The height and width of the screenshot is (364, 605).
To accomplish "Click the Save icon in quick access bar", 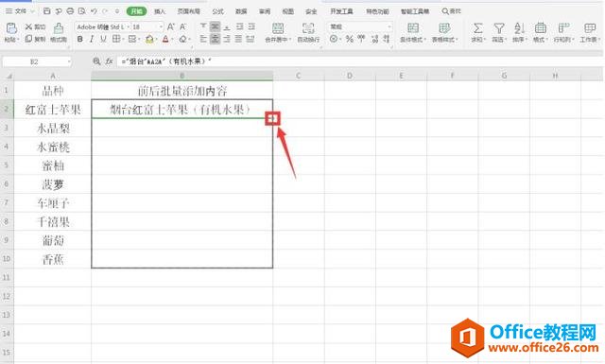I will click(x=46, y=11).
